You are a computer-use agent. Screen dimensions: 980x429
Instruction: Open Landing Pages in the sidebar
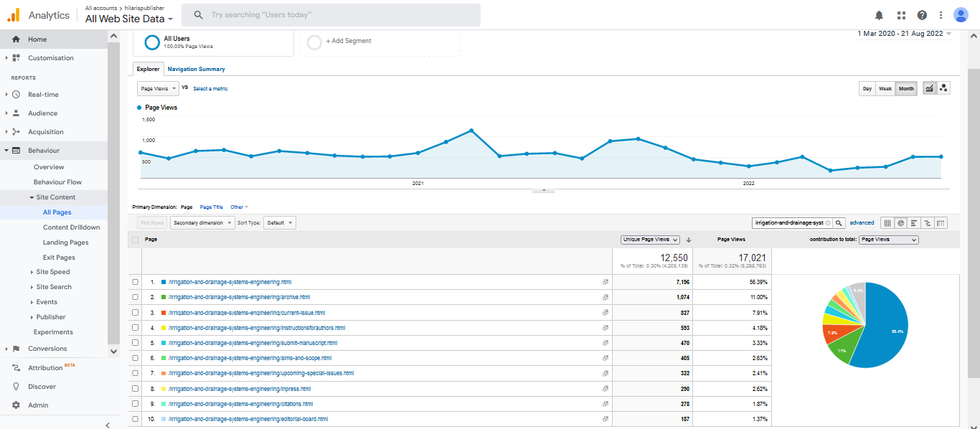(x=65, y=242)
